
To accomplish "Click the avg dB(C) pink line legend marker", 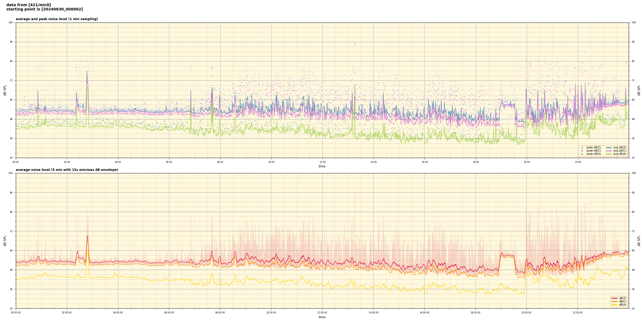I will (x=609, y=151).
